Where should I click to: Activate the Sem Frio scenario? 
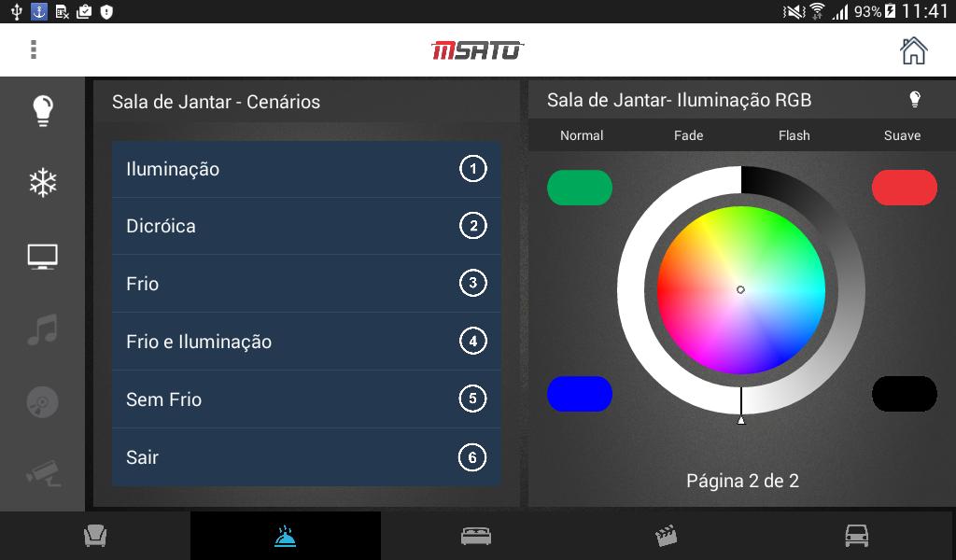[x=306, y=399]
